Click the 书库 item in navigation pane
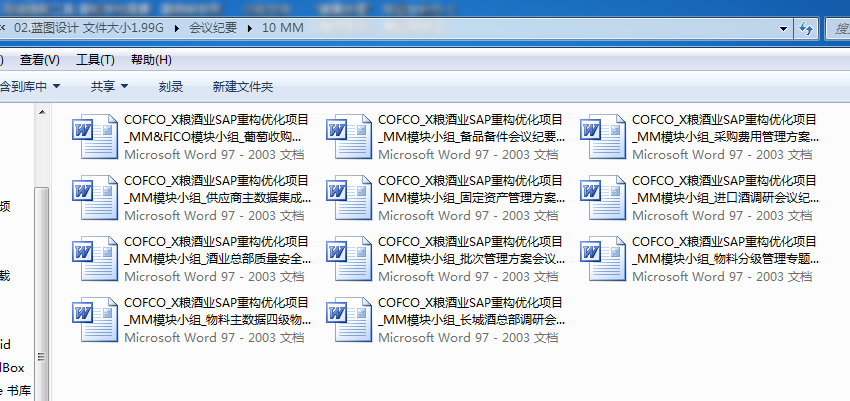The image size is (850, 401). pos(15,391)
